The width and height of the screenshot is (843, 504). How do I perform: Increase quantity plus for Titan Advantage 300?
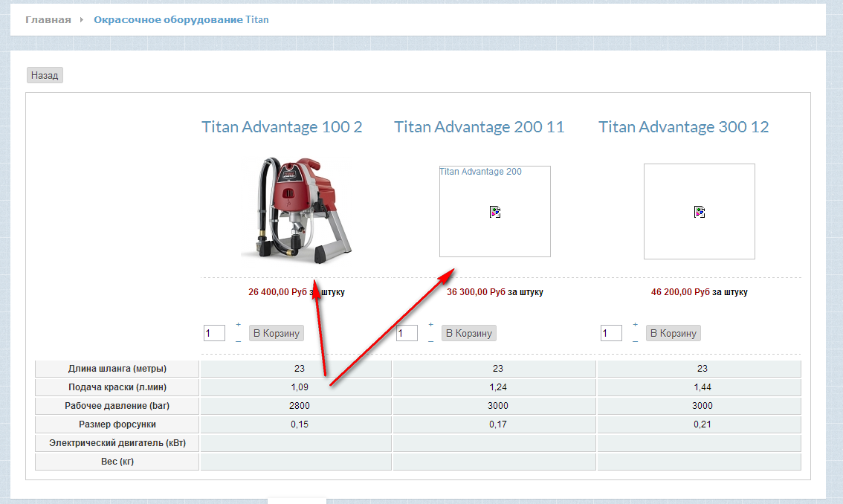pos(635,324)
